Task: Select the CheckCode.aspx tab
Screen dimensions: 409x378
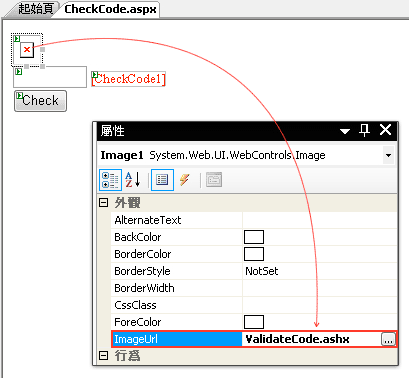Action: [x=110, y=9]
